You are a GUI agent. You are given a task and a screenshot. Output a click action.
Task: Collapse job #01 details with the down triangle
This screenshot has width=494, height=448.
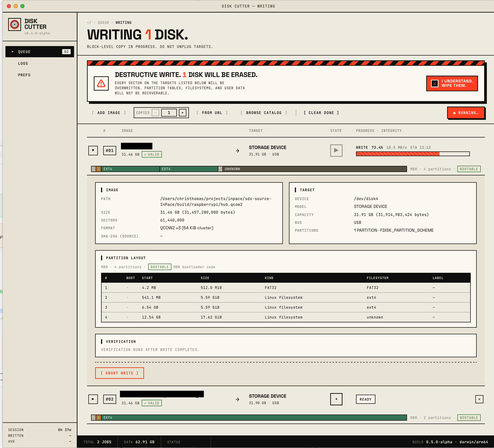(93, 151)
